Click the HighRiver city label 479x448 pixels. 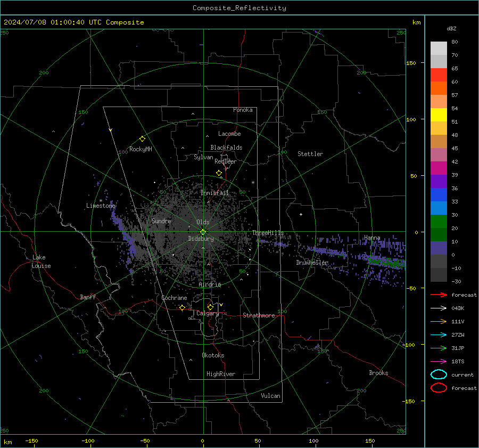tap(221, 374)
